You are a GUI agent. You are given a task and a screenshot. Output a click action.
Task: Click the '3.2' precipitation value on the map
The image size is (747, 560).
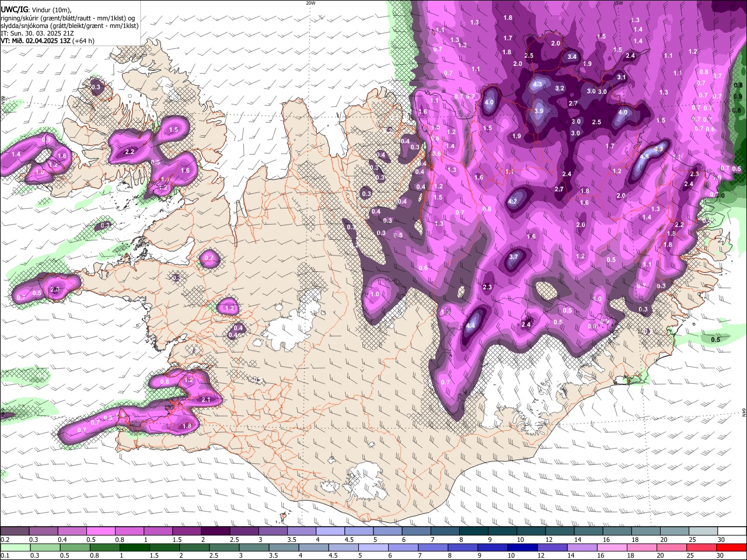pos(560,89)
